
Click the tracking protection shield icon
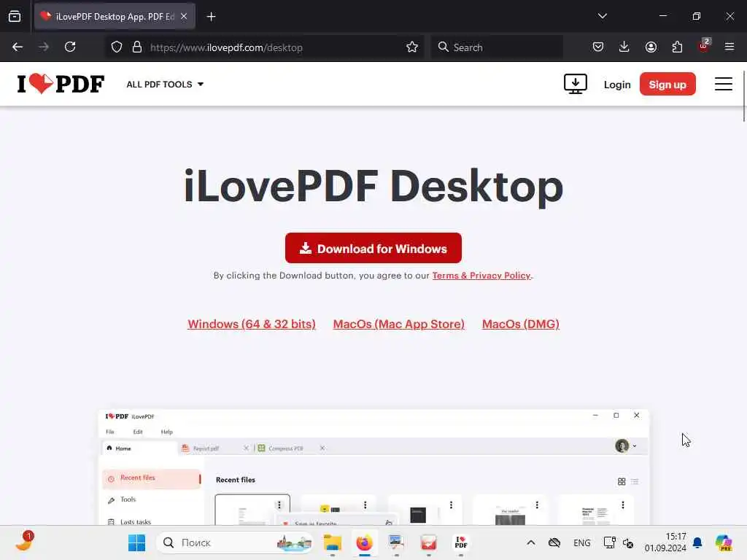(117, 47)
